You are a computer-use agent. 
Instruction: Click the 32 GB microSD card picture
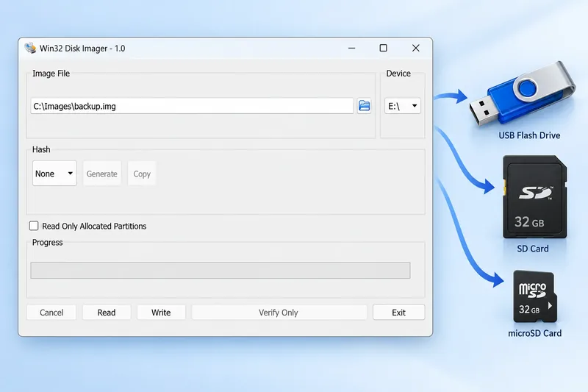(535, 296)
